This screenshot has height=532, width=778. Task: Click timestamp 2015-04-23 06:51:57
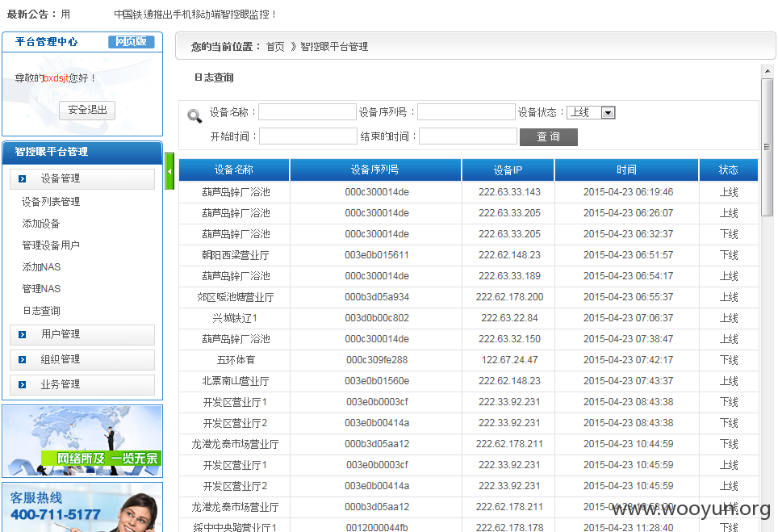[x=628, y=255]
